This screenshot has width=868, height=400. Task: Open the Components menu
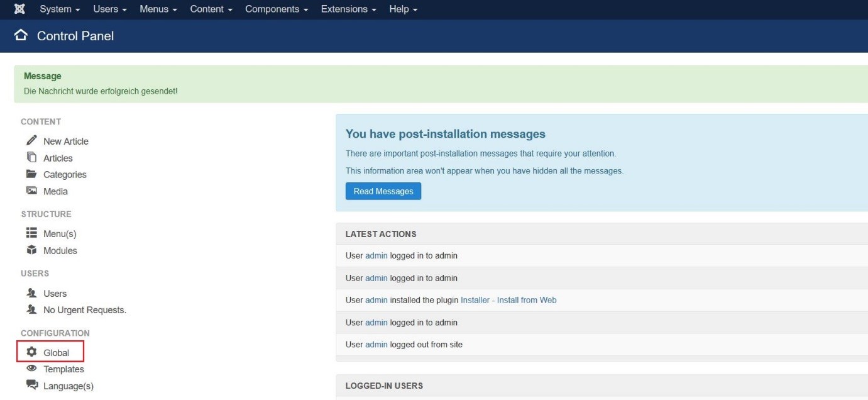[x=277, y=9]
